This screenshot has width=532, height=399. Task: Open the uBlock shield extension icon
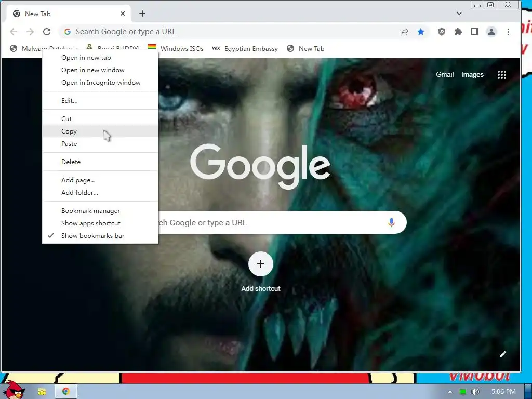pos(442,32)
